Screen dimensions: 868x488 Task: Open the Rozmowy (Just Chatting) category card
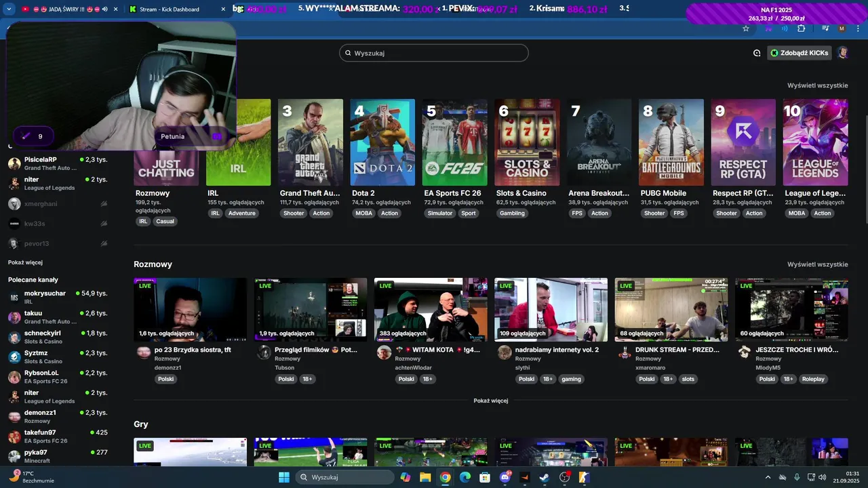(x=166, y=167)
